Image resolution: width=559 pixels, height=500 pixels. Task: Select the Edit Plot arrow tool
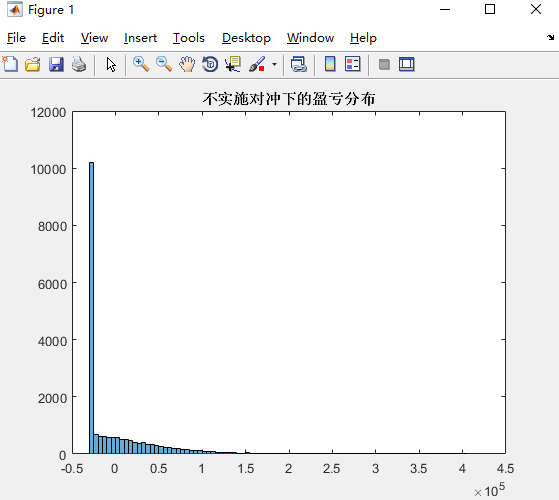(111, 65)
